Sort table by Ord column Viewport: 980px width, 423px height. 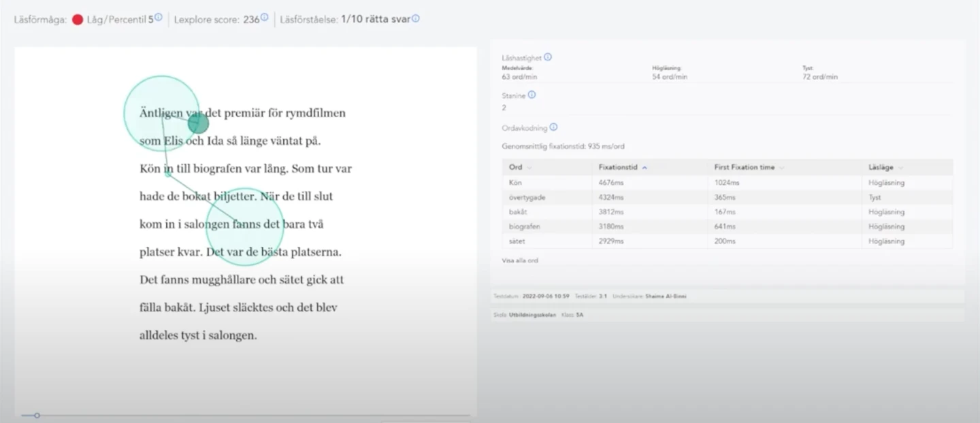520,167
